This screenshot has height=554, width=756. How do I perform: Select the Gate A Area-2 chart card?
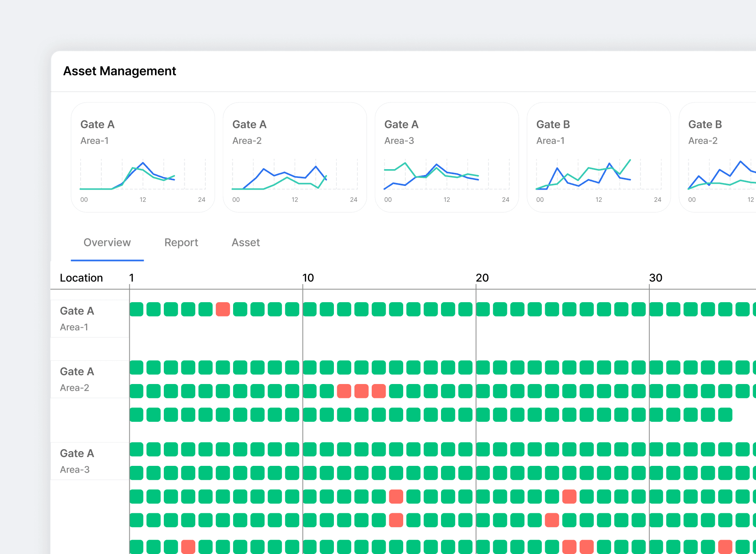click(x=295, y=157)
